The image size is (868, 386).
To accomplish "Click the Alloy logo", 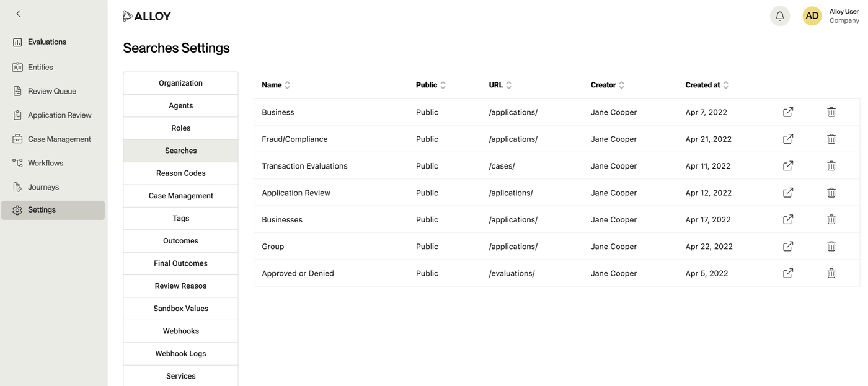I will point(147,16).
